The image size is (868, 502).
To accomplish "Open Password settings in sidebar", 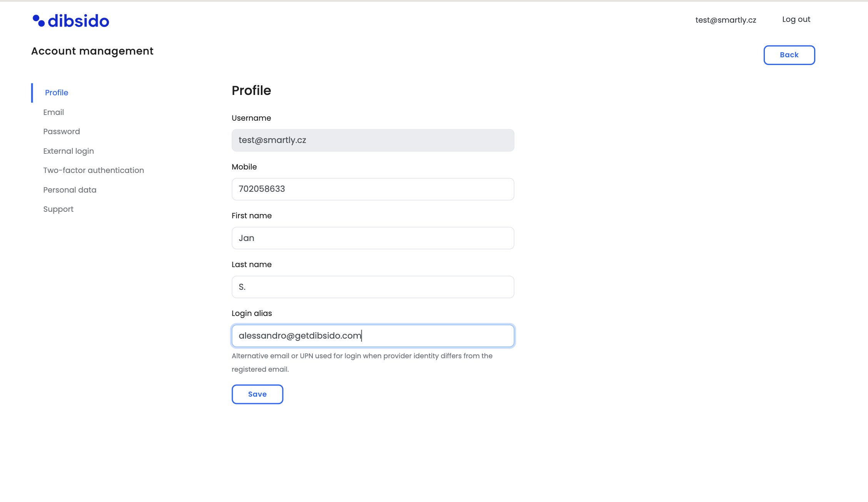I will [x=62, y=131].
